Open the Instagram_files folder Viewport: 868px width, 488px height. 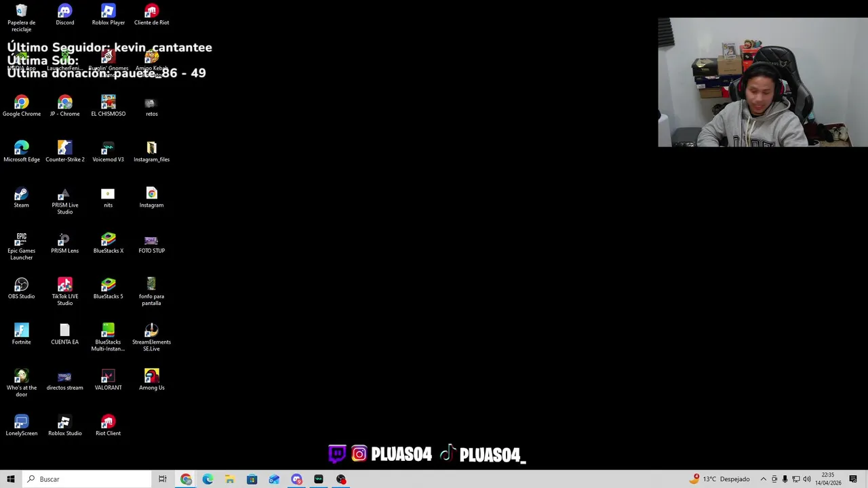tap(151, 152)
